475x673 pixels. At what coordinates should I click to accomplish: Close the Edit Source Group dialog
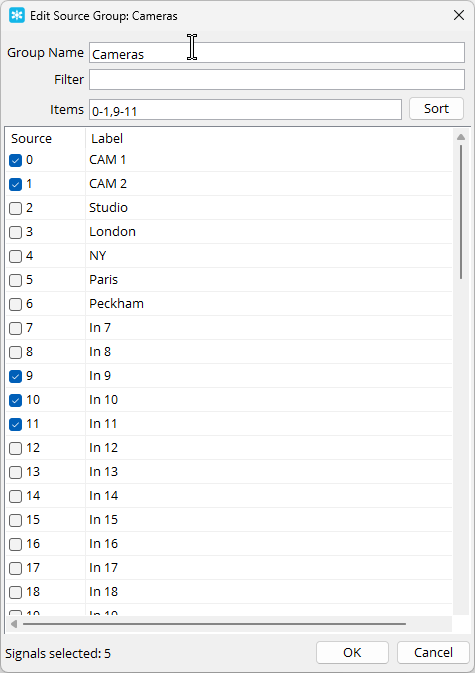459,15
